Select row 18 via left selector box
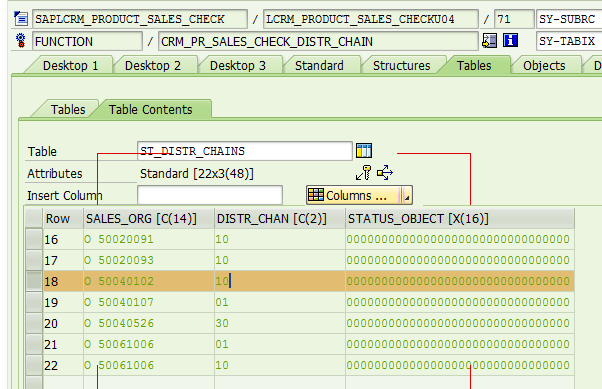 click(x=34, y=281)
